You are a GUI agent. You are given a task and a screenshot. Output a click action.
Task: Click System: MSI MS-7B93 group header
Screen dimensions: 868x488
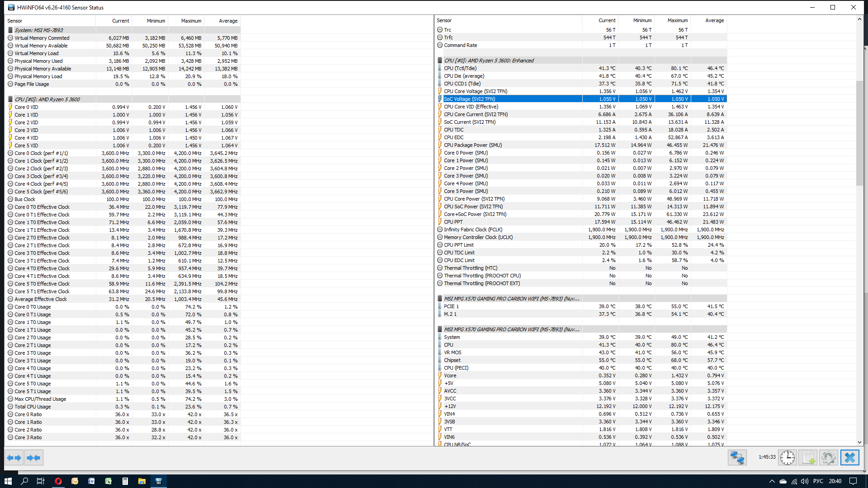click(x=39, y=30)
